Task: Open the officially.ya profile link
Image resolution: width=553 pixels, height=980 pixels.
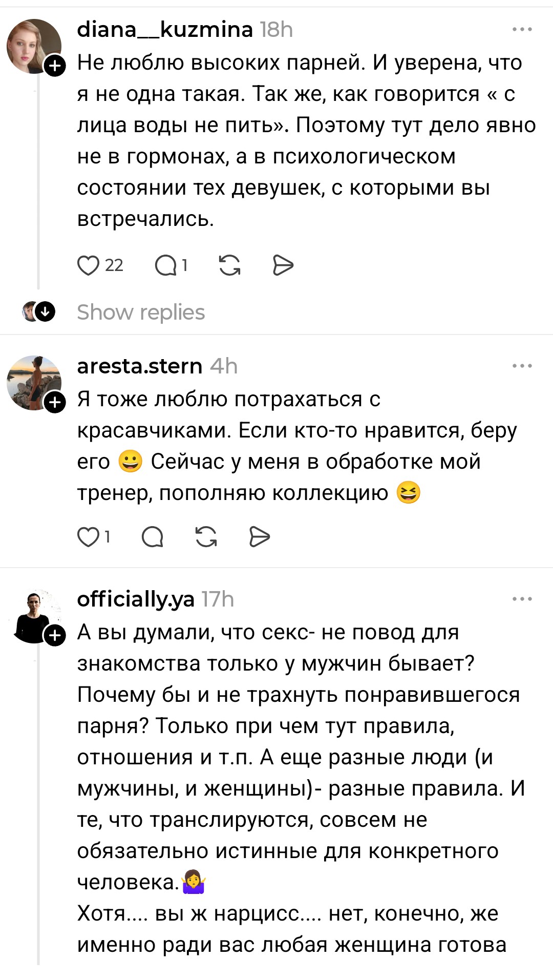Action: click(136, 599)
